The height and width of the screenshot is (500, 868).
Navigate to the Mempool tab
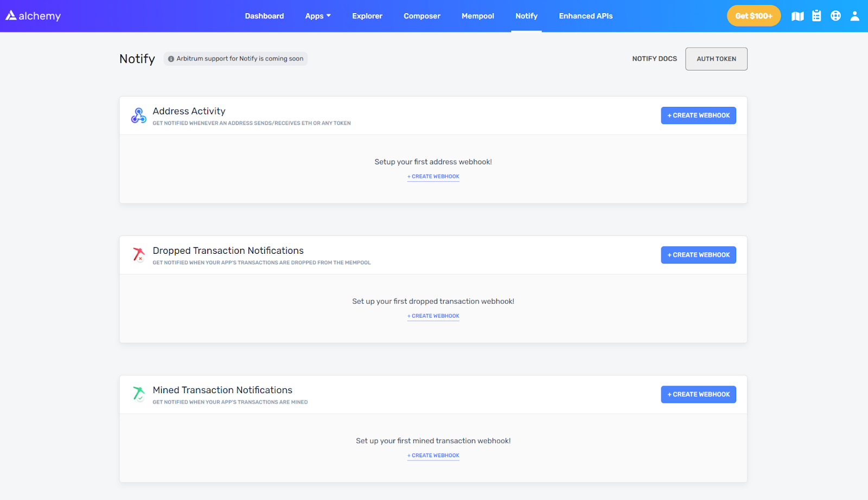pyautogui.click(x=477, y=16)
